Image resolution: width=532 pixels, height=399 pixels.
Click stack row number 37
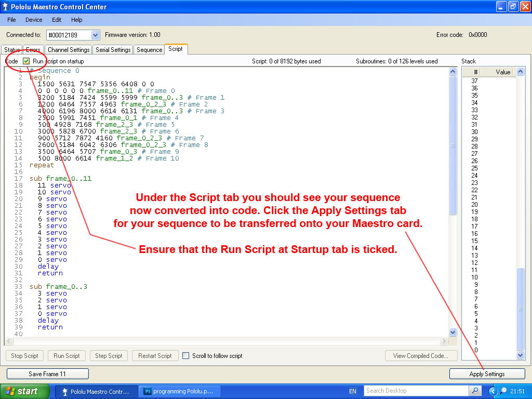(x=475, y=81)
